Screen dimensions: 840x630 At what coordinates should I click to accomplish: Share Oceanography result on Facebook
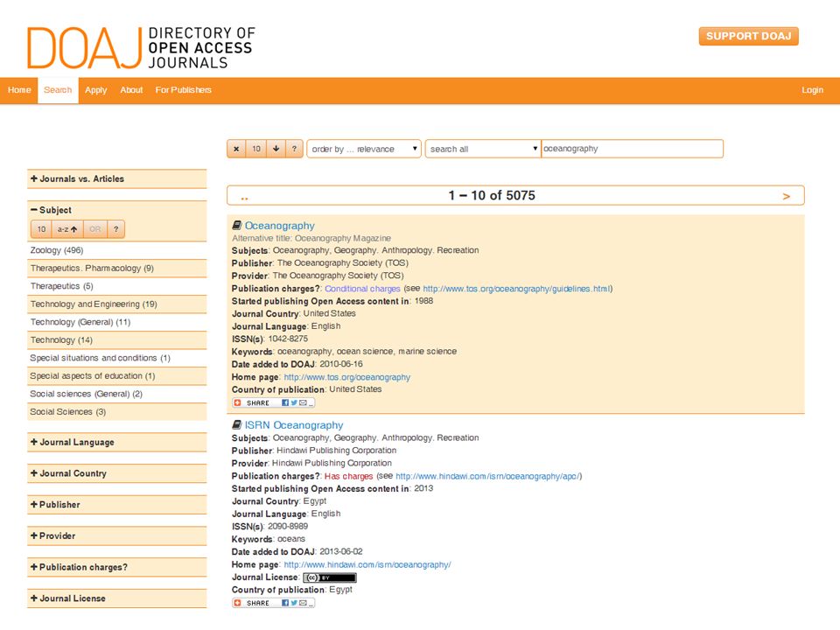pos(285,402)
